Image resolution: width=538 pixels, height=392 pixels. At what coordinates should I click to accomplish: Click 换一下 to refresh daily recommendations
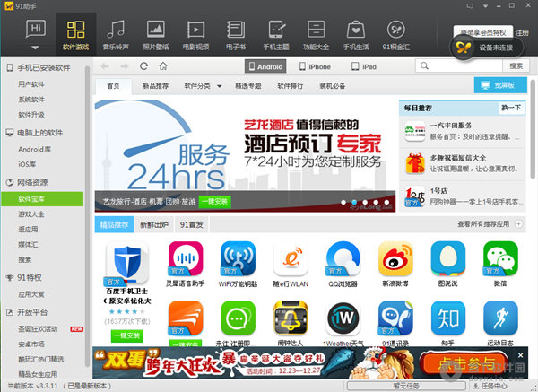(511, 108)
